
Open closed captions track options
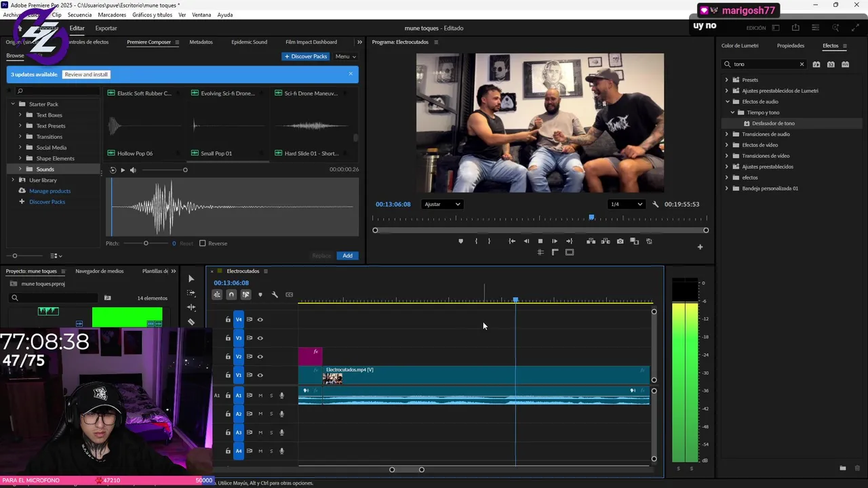click(290, 295)
